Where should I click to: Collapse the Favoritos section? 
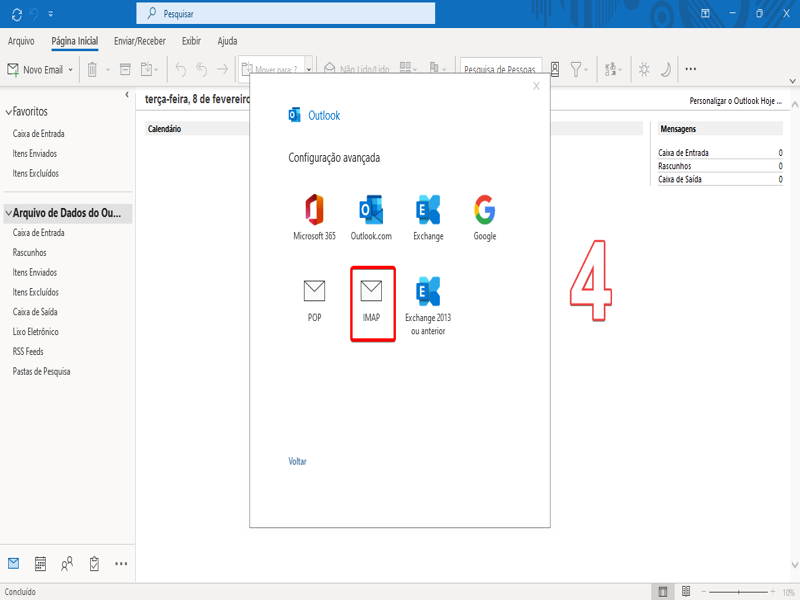[8, 112]
